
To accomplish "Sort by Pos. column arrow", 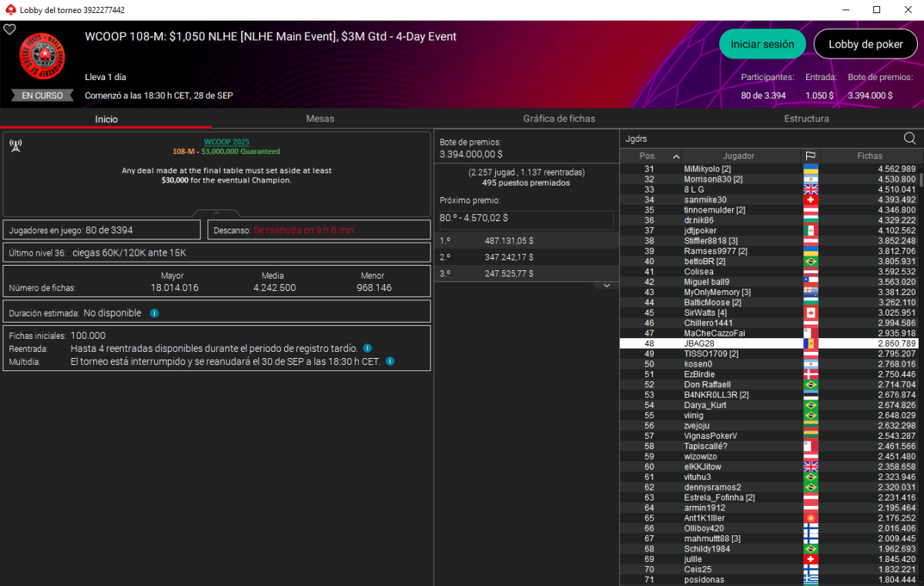I will 676,156.
